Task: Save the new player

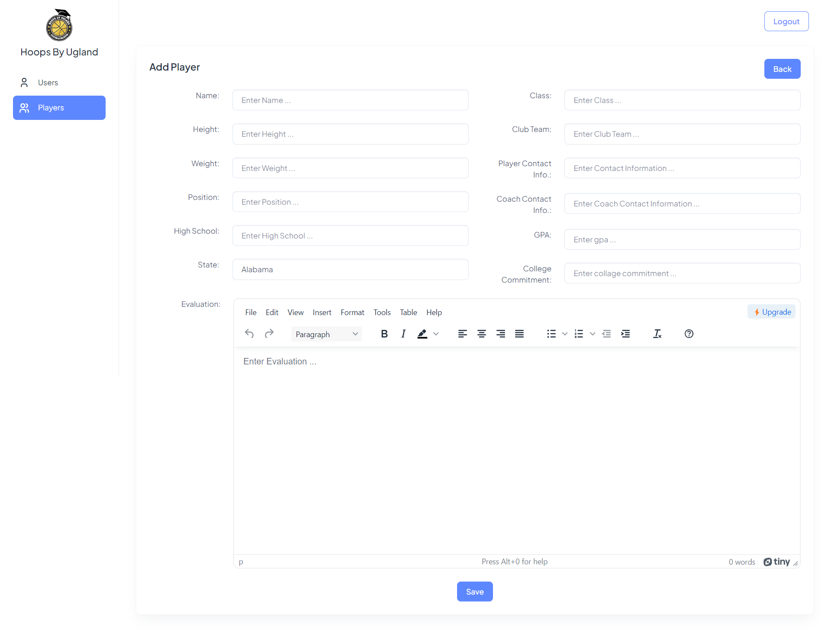Action: 475,592
